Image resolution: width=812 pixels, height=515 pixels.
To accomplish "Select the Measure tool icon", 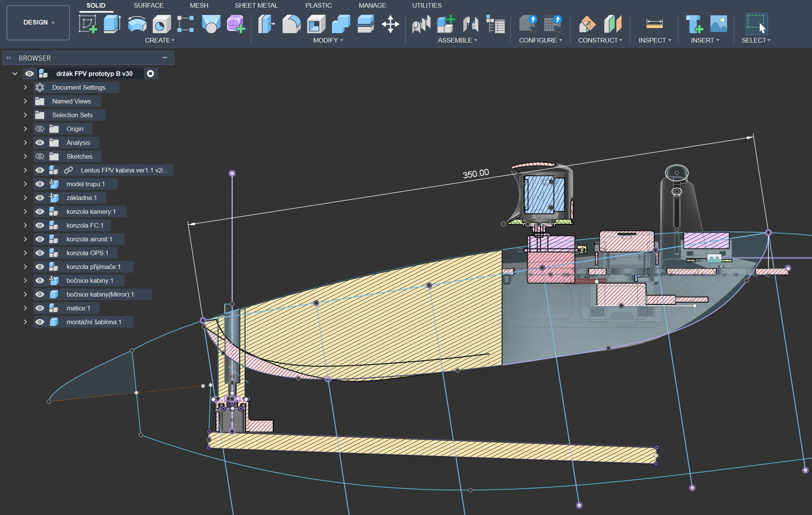I will coord(654,24).
